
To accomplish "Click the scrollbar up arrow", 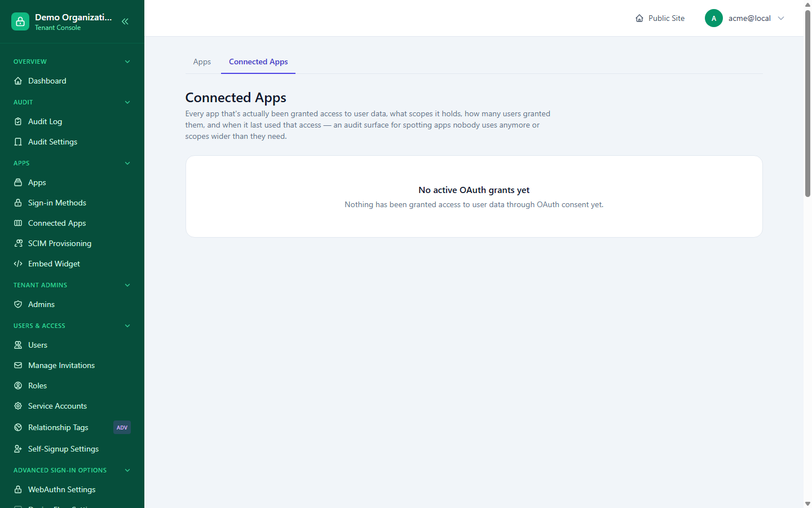I will (x=807, y=5).
